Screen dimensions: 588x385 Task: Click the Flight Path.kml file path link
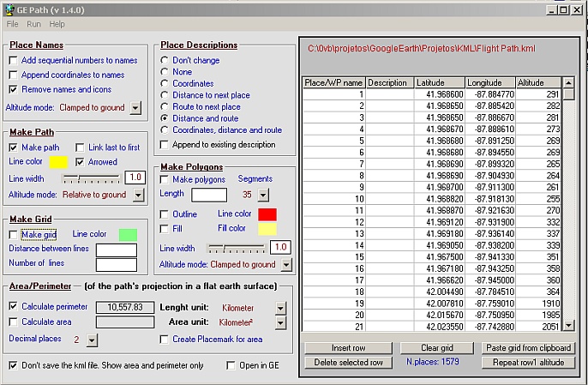[422, 48]
